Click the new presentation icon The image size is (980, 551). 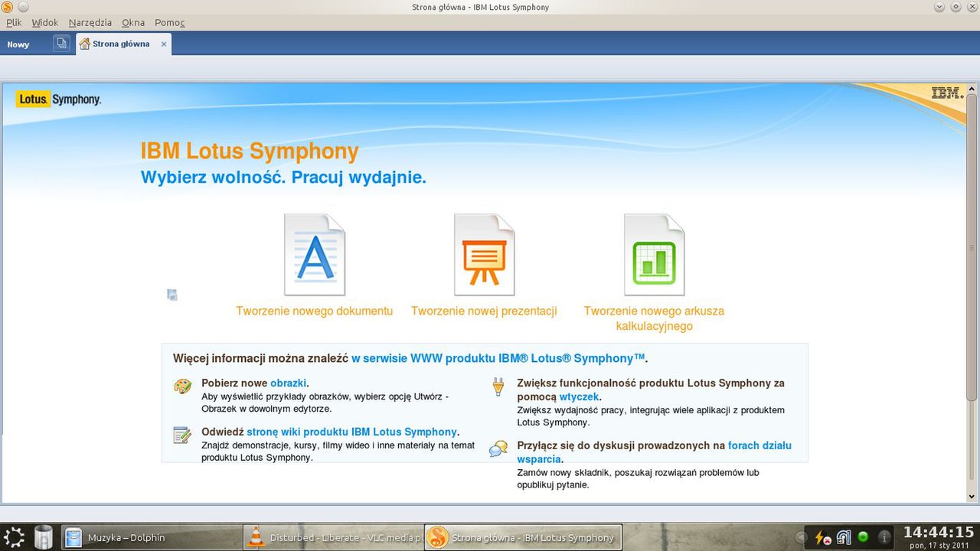(x=484, y=255)
